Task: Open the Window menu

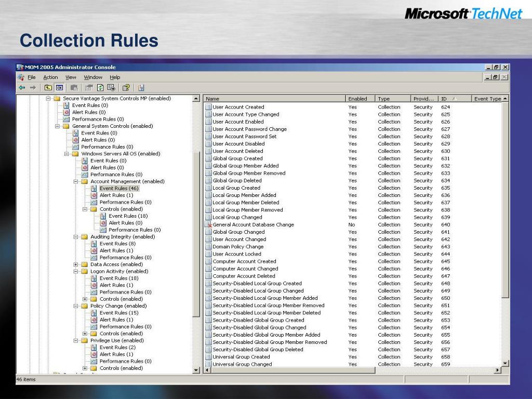Action: tap(93, 77)
